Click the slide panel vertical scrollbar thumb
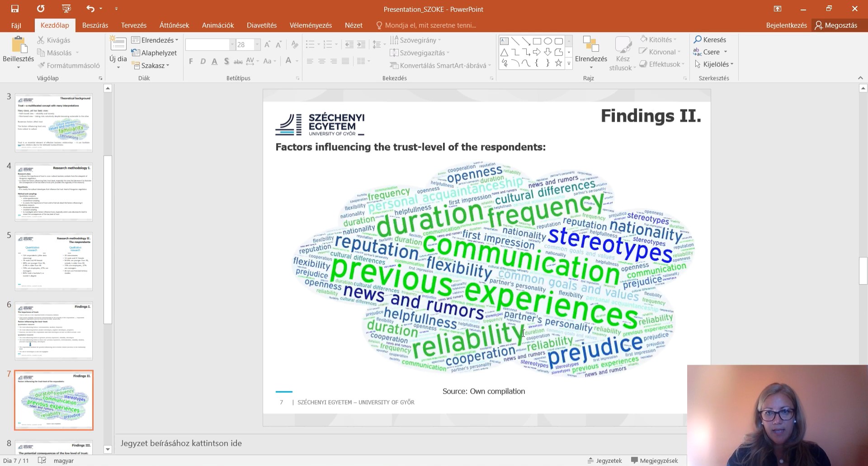 pos(108,240)
